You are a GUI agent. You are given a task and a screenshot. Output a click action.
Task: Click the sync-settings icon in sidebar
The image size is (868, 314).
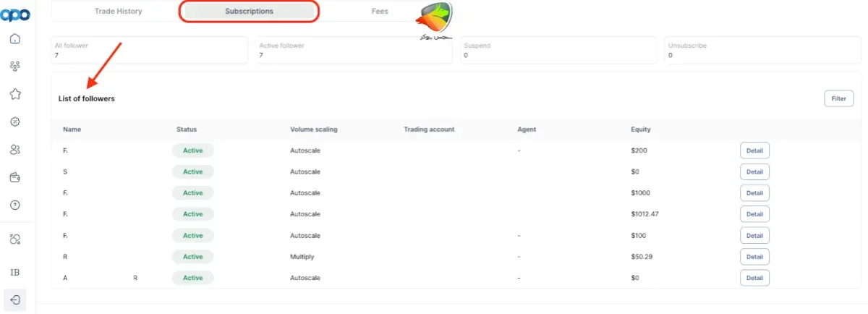(15, 239)
